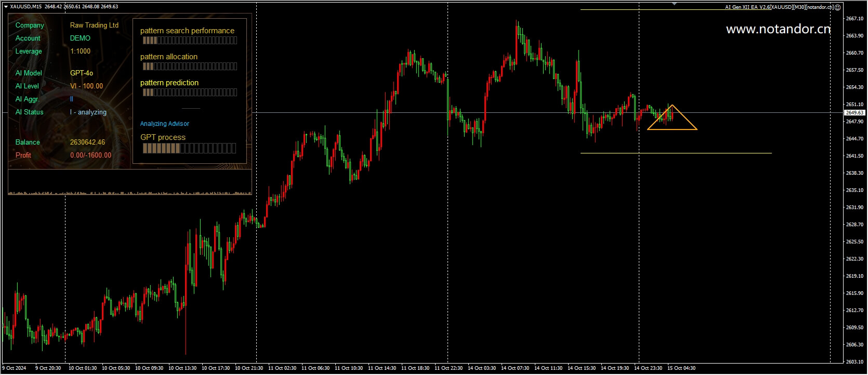Screen dimensions: 868x375
Task: Click the 2660.70 price on the price axis
Action: click(854, 53)
